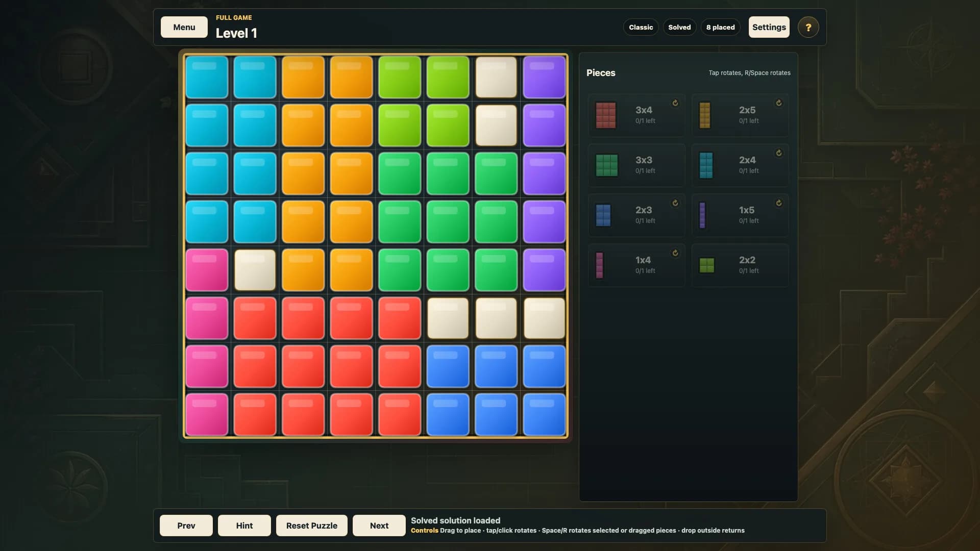The width and height of the screenshot is (980, 551).
Task: Click the FULL GAME label
Action: pos(234,17)
